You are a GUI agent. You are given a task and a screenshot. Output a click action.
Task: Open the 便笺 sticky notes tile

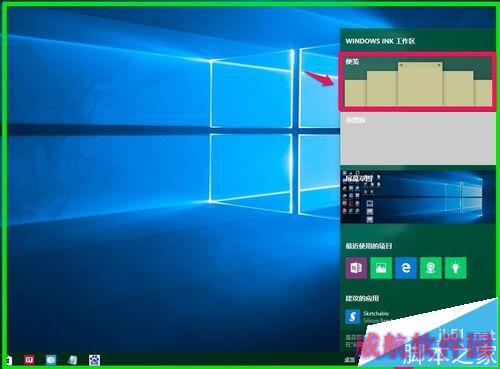pos(418,81)
